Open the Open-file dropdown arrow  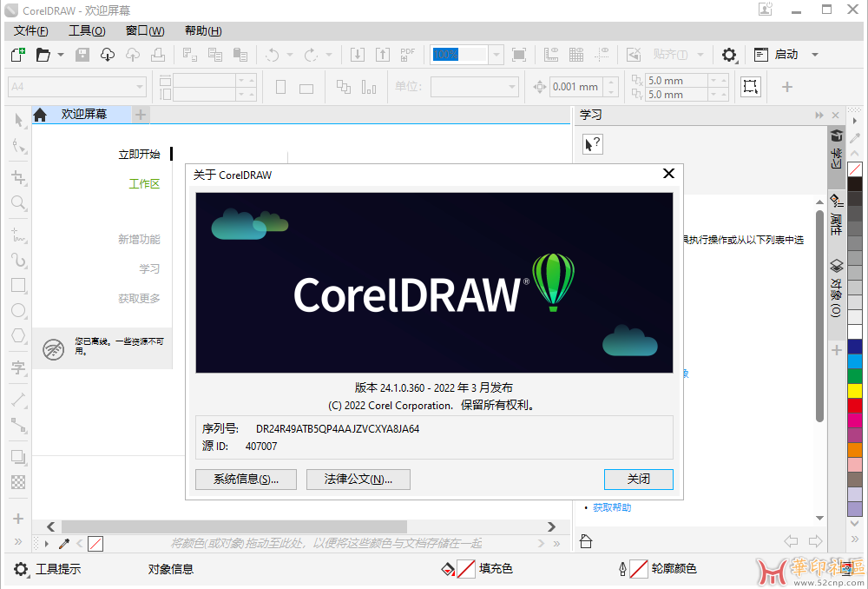tap(61, 55)
